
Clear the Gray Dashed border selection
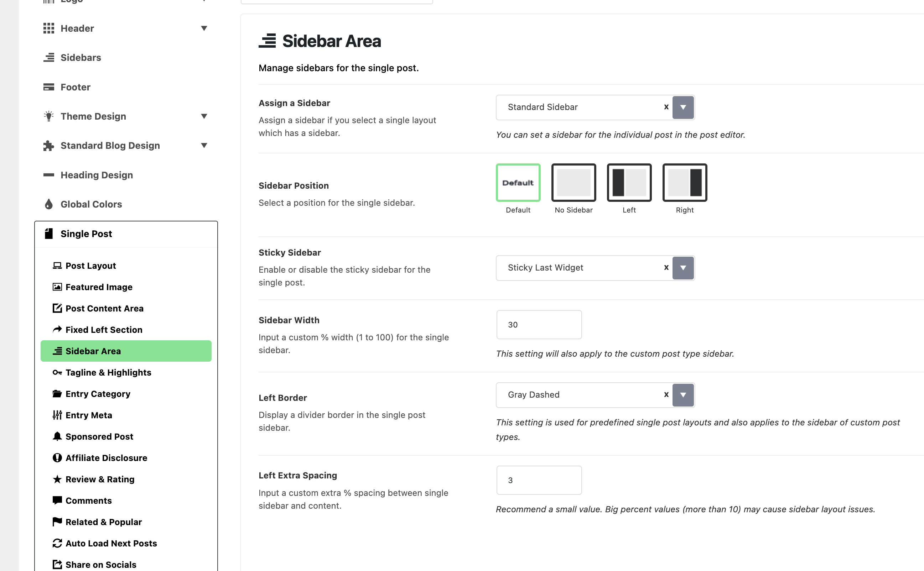click(x=666, y=395)
